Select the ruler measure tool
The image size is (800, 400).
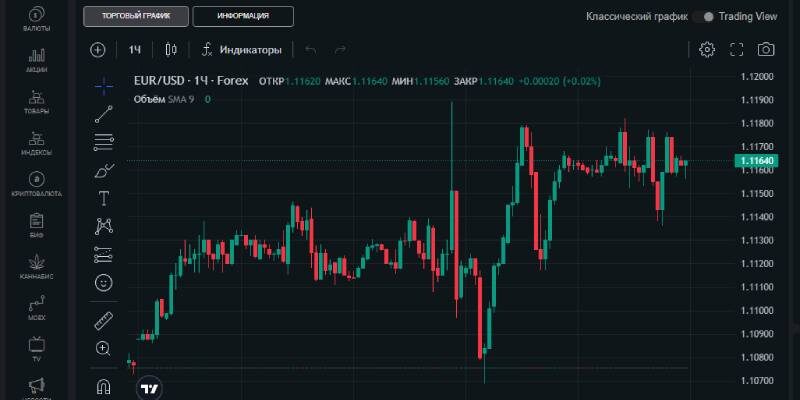pyautogui.click(x=104, y=321)
